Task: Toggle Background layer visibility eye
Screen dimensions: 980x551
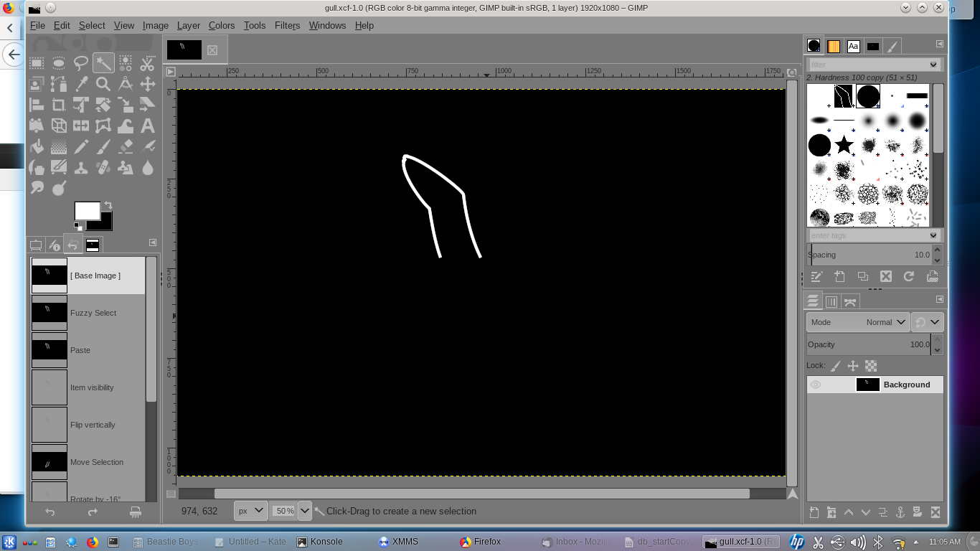Action: [816, 385]
